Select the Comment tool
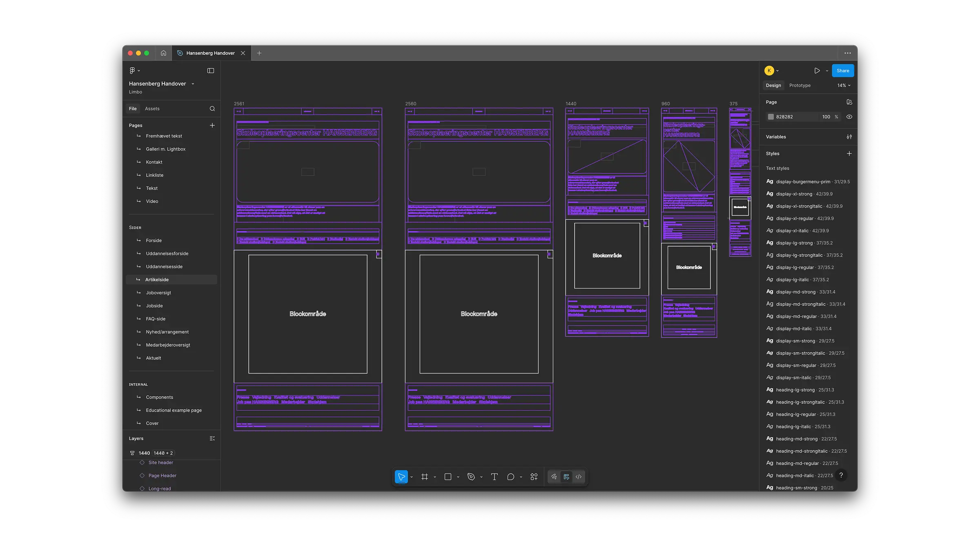The image size is (980, 551). (510, 477)
